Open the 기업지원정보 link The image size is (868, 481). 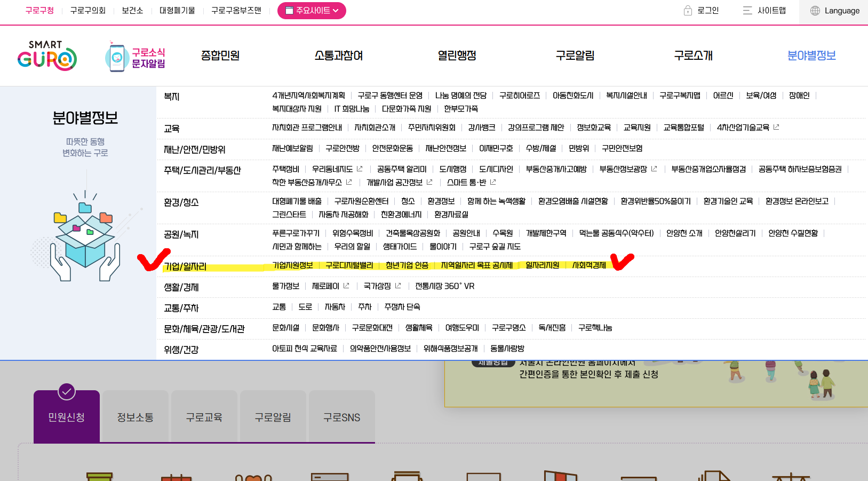pos(292,265)
